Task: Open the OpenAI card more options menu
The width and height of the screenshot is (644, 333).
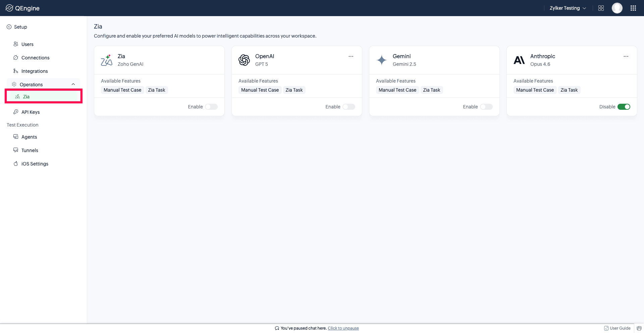Action: 351,56
